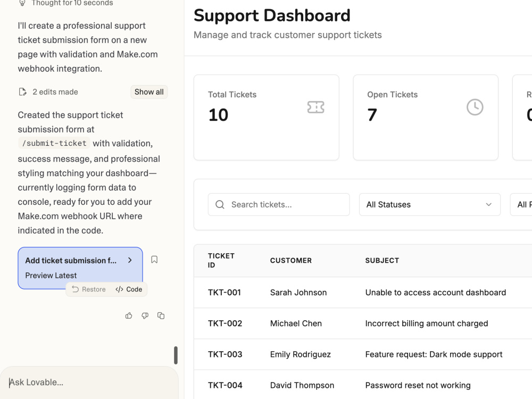
Task: Expand the Add ticket submission card chevron
Action: (130, 260)
